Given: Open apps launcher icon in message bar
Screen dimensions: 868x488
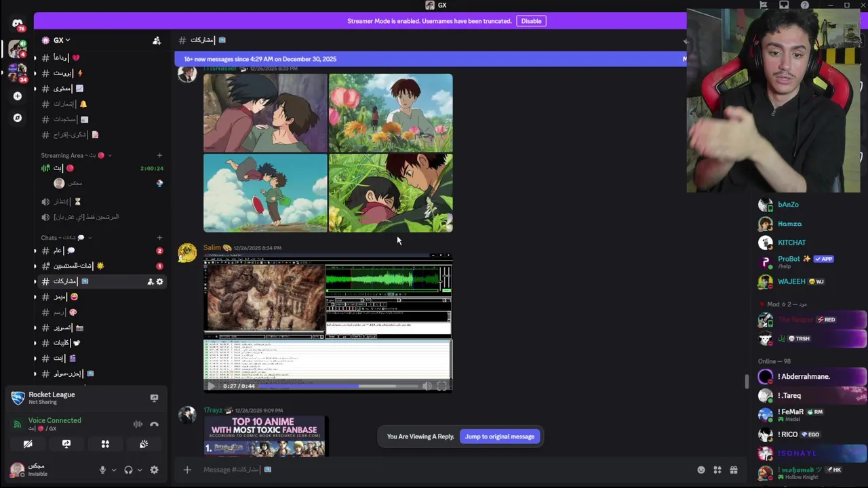Looking at the screenshot, I should [x=717, y=470].
